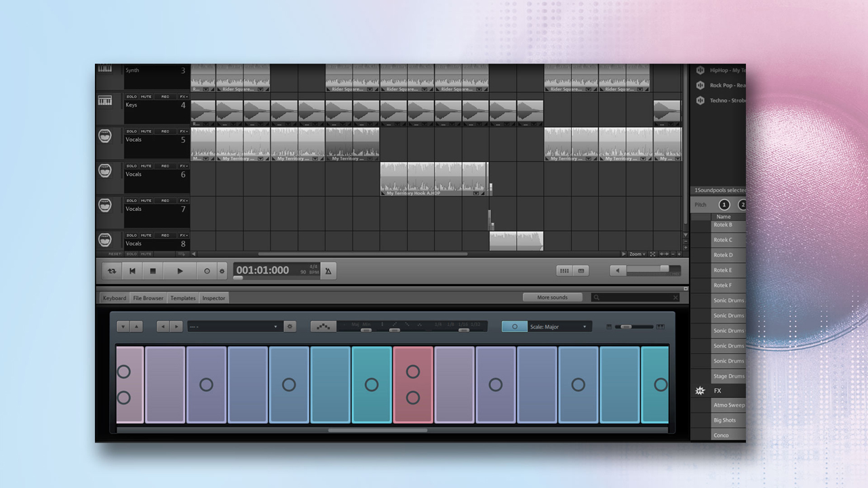The image size is (868, 488).
Task: Click the Vocals track 5 mouth icon
Action: (104, 136)
